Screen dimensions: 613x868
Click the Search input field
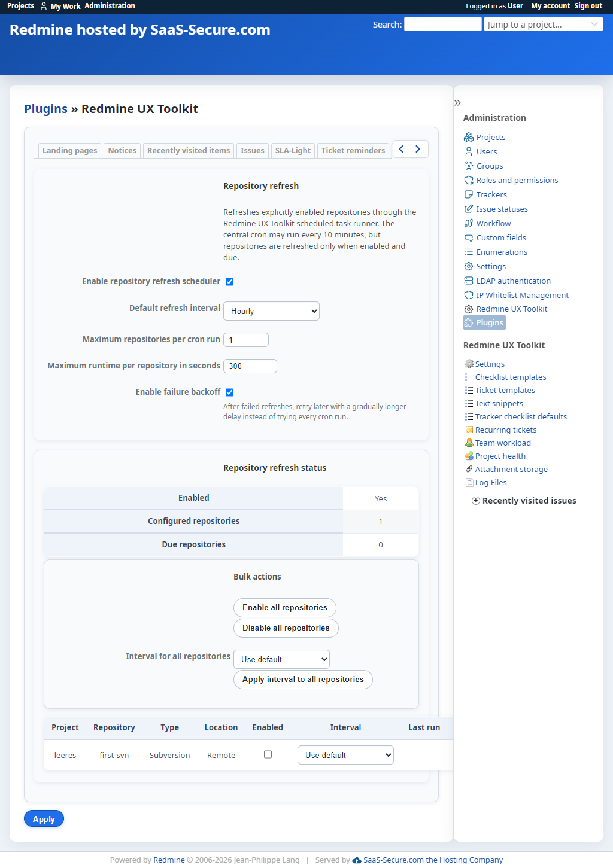click(443, 24)
